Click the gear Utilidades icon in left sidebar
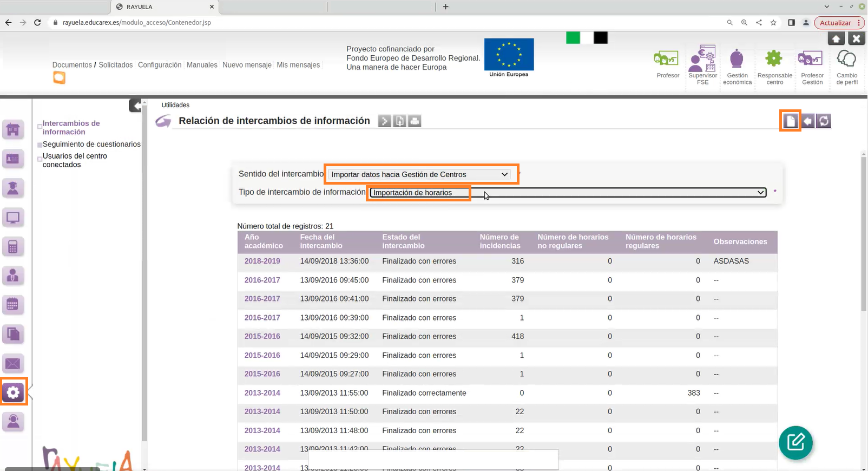Screen dimensions: 868x471 (14, 392)
